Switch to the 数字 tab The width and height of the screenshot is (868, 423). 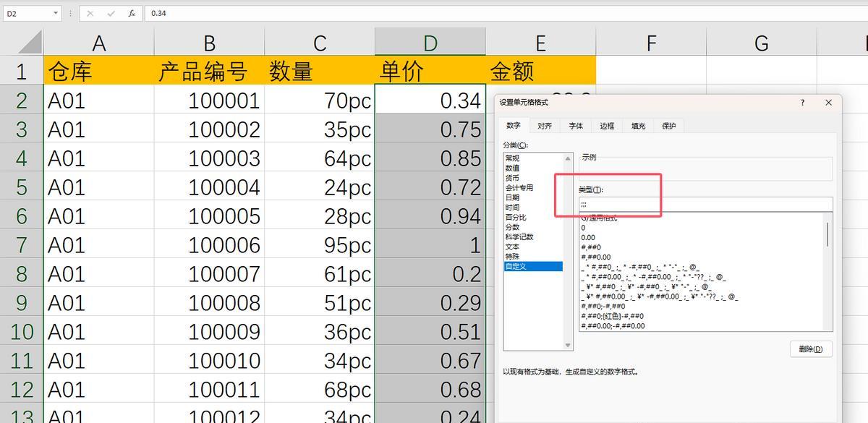click(514, 126)
